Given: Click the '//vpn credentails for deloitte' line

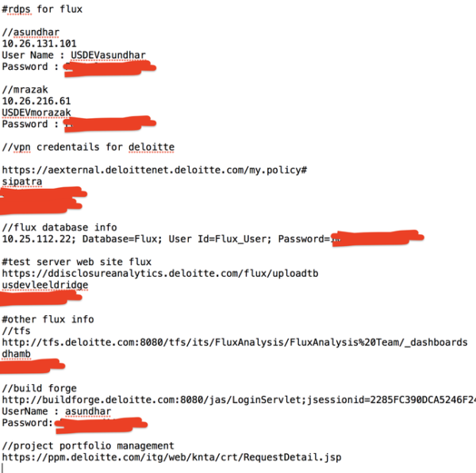Looking at the screenshot, I should [88, 148].
